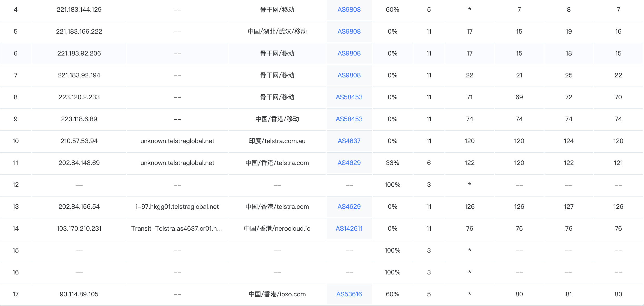
Task: Select 中国/香港/nerocloud.io location cell
Action: tap(277, 229)
